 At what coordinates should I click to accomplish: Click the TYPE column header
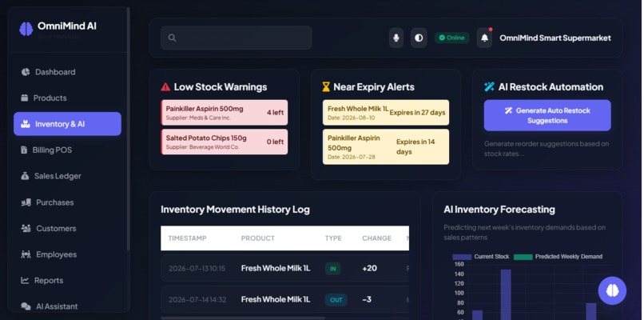(333, 238)
